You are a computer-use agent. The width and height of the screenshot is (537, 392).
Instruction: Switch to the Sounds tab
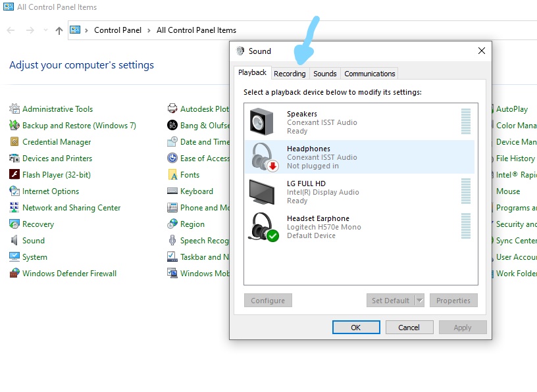click(325, 74)
